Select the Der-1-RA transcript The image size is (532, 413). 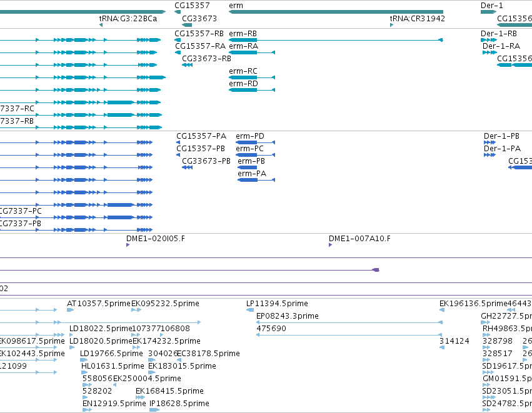(489, 52)
